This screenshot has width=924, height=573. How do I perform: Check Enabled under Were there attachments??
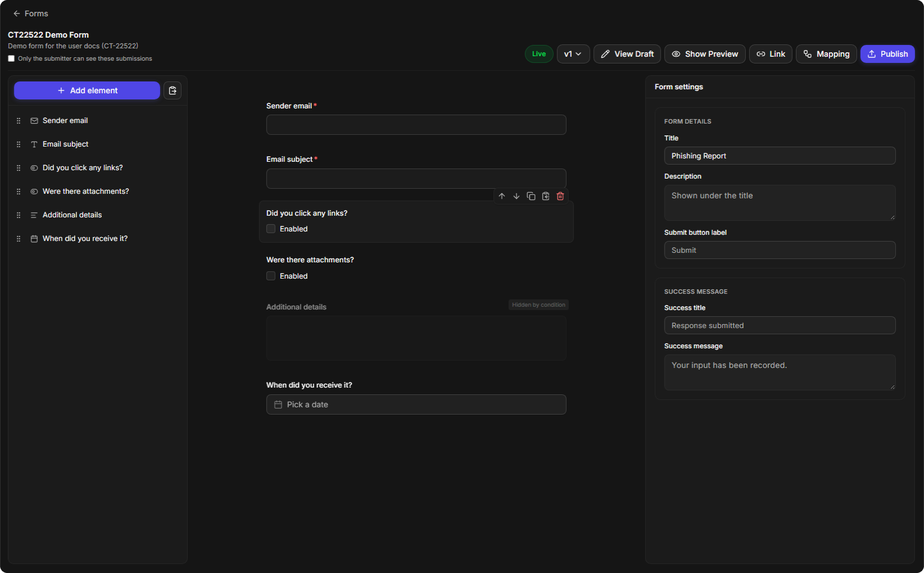click(x=271, y=276)
